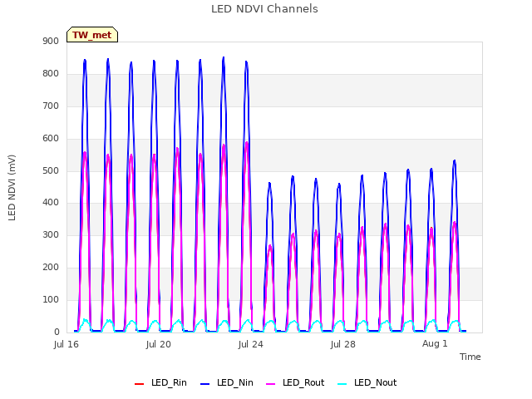Click the Jul 24 x-axis tick label
Image resolution: width=532 pixels, height=399 pixels.
click(x=251, y=344)
